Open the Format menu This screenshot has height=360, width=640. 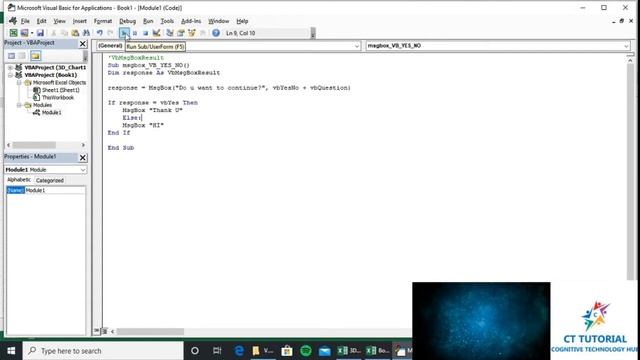pos(103,21)
